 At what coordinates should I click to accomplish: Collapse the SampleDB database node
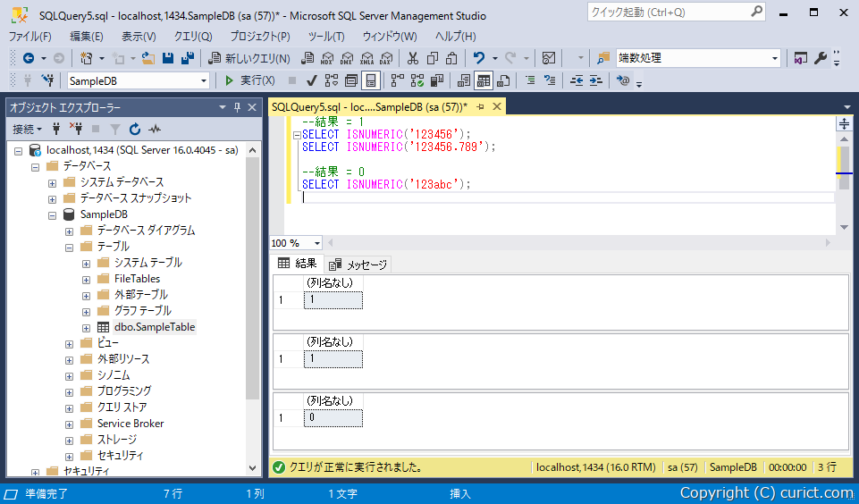click(x=52, y=214)
